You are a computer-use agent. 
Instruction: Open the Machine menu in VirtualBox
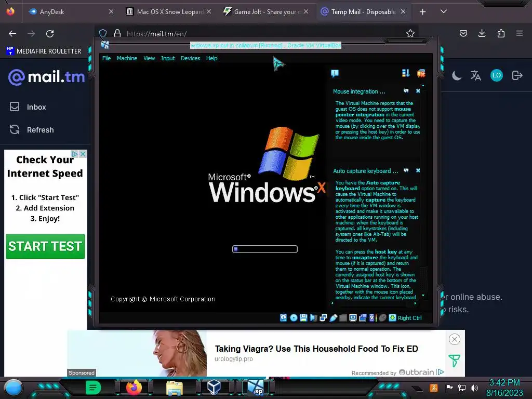[127, 58]
